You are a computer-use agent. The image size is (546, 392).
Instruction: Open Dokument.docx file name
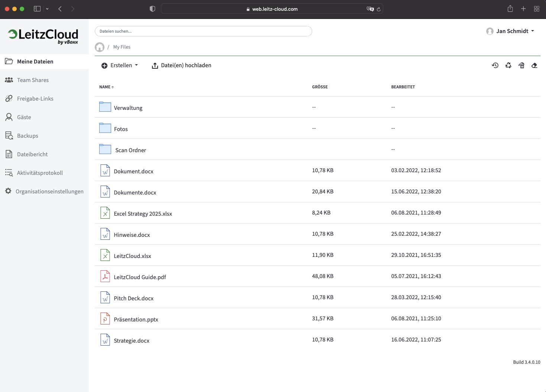click(x=134, y=171)
